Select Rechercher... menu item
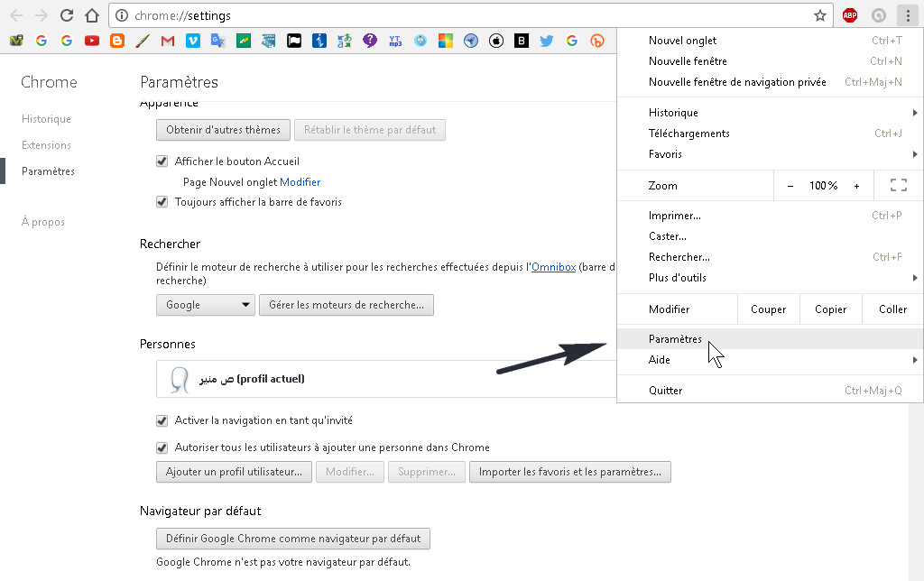The image size is (924, 581). click(x=770, y=257)
